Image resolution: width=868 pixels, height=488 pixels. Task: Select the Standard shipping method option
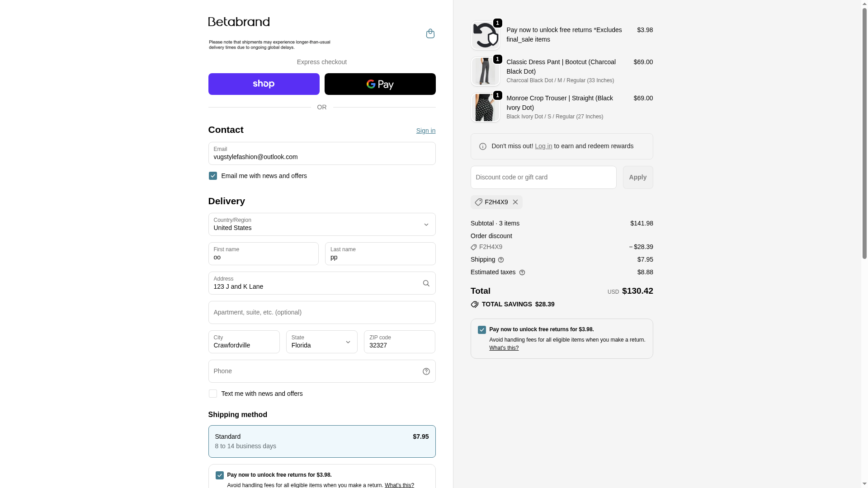pos(321,441)
